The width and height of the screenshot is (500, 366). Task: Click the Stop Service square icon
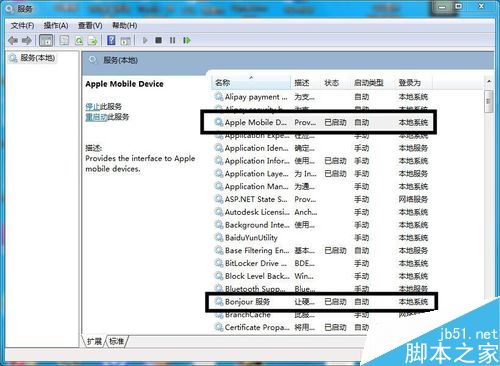(159, 40)
